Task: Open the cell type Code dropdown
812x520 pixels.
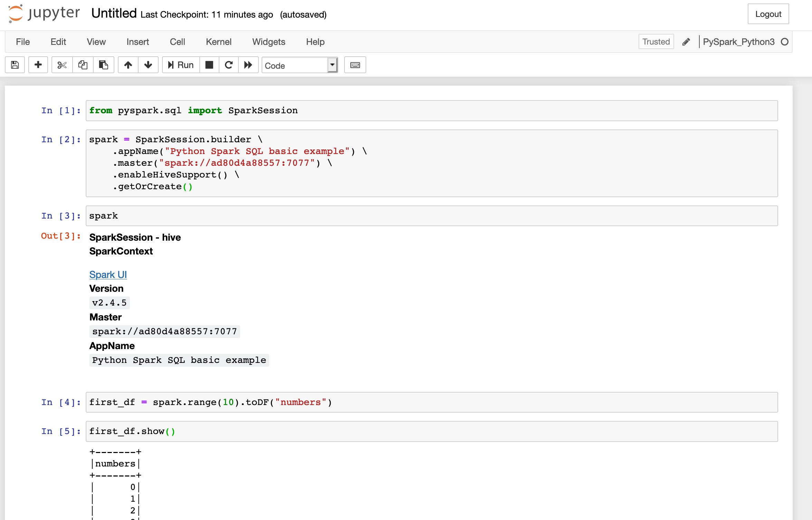Action: coord(299,65)
